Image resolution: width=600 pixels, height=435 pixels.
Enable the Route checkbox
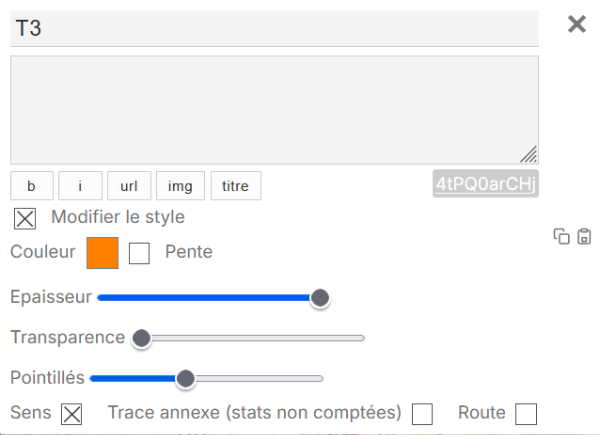click(x=526, y=414)
